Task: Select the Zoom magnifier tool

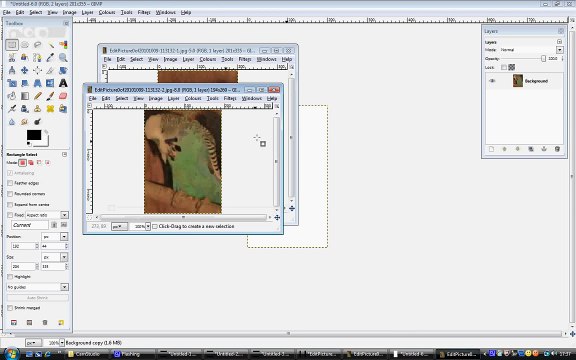Action: [63, 58]
